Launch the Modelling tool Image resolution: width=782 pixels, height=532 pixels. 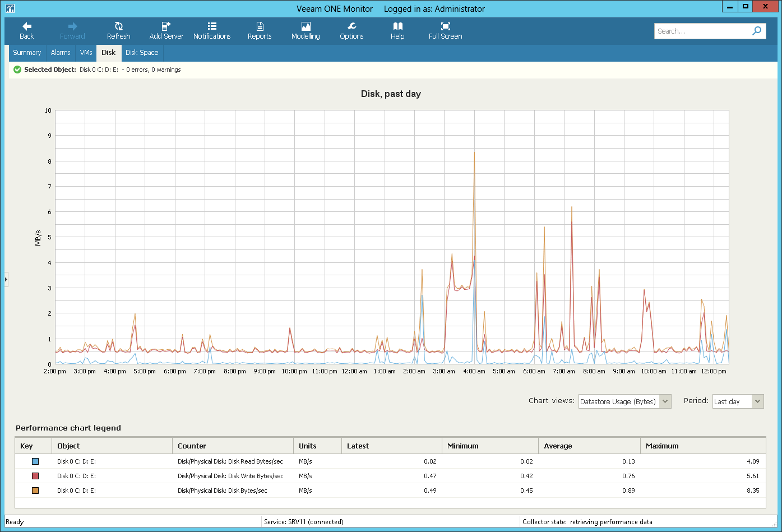point(306,31)
